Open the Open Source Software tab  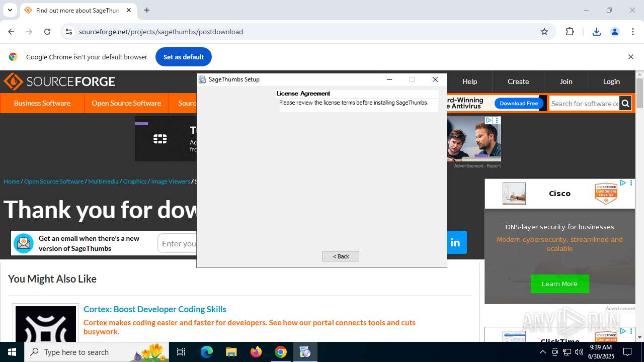coord(126,103)
